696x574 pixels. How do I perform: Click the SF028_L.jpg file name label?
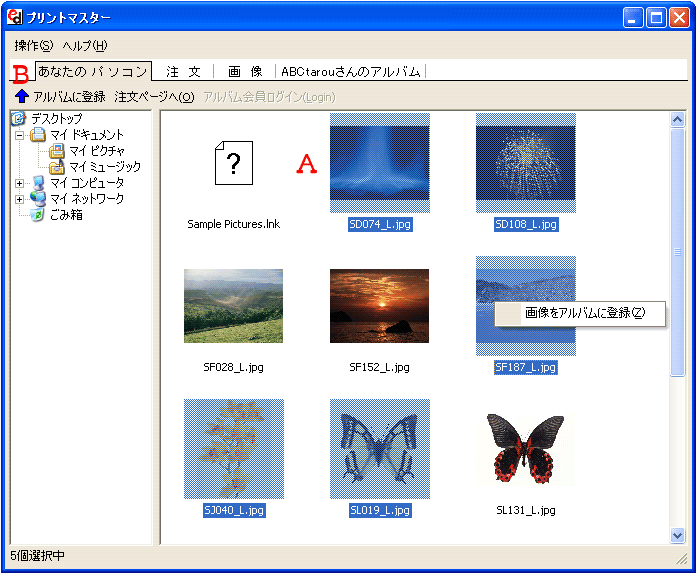[233, 367]
